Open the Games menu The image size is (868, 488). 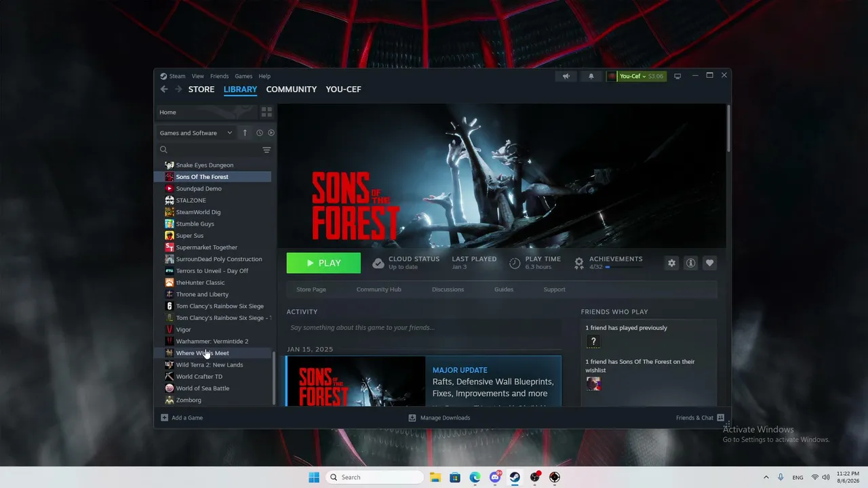tap(243, 76)
